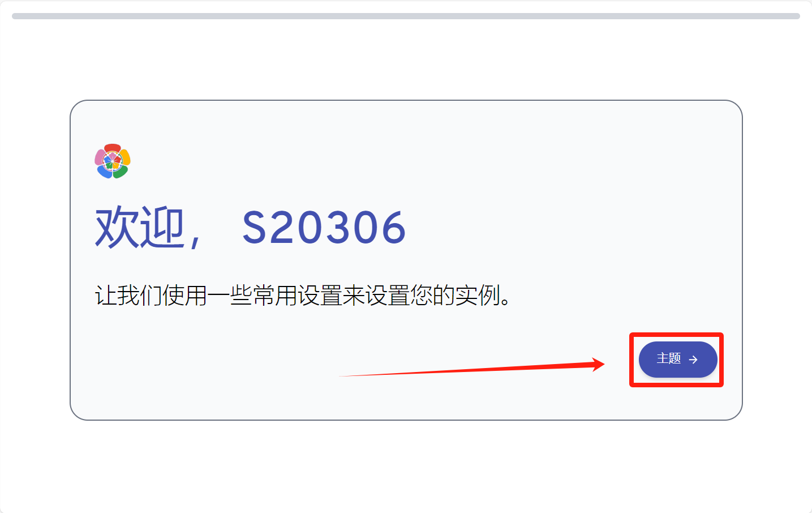The width and height of the screenshot is (812, 513).
Task: Click the colorful flower logo icon
Action: coord(113,161)
